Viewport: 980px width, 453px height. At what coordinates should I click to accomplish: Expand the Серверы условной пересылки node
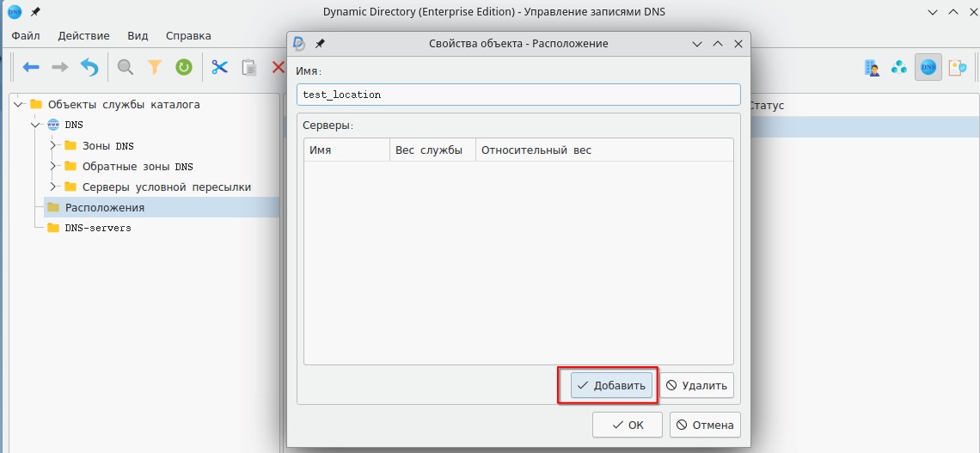(x=53, y=187)
